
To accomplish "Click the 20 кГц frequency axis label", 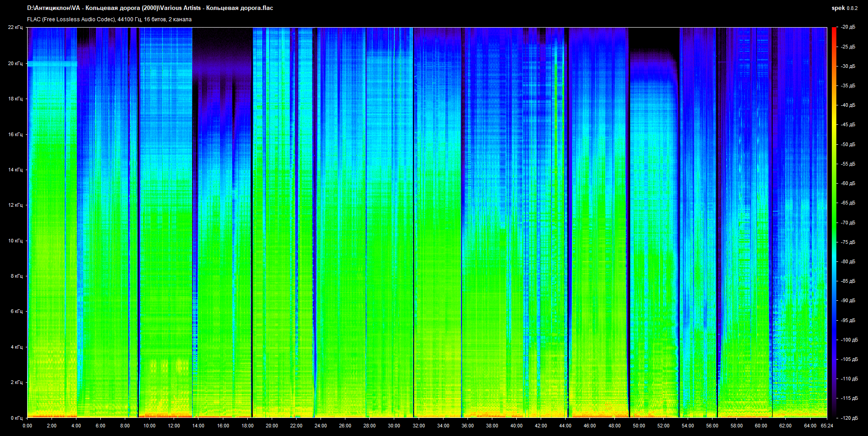I will pos(15,64).
